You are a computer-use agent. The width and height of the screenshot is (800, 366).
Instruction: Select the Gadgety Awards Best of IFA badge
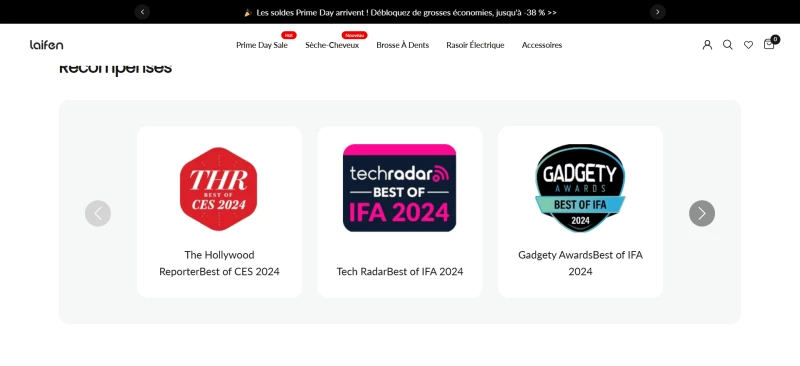[x=580, y=188]
